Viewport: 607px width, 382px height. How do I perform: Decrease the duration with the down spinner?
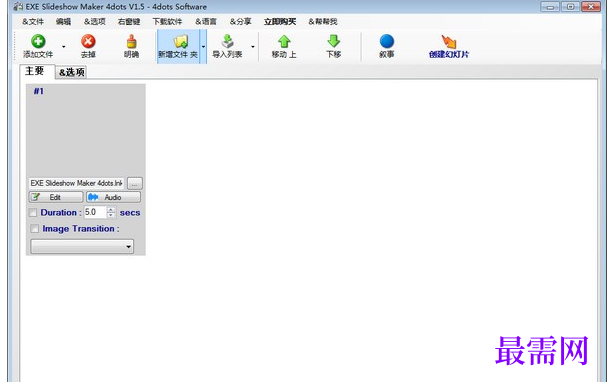coord(111,215)
